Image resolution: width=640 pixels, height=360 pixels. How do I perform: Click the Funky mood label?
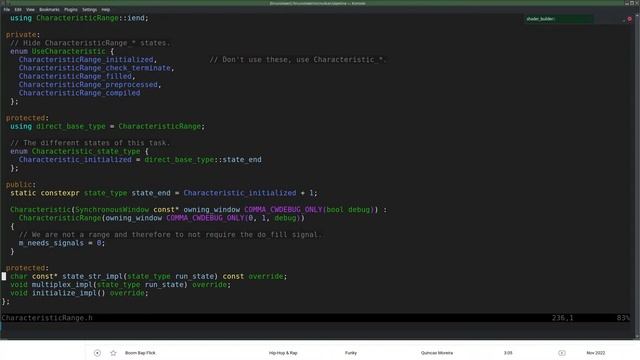(x=351, y=353)
